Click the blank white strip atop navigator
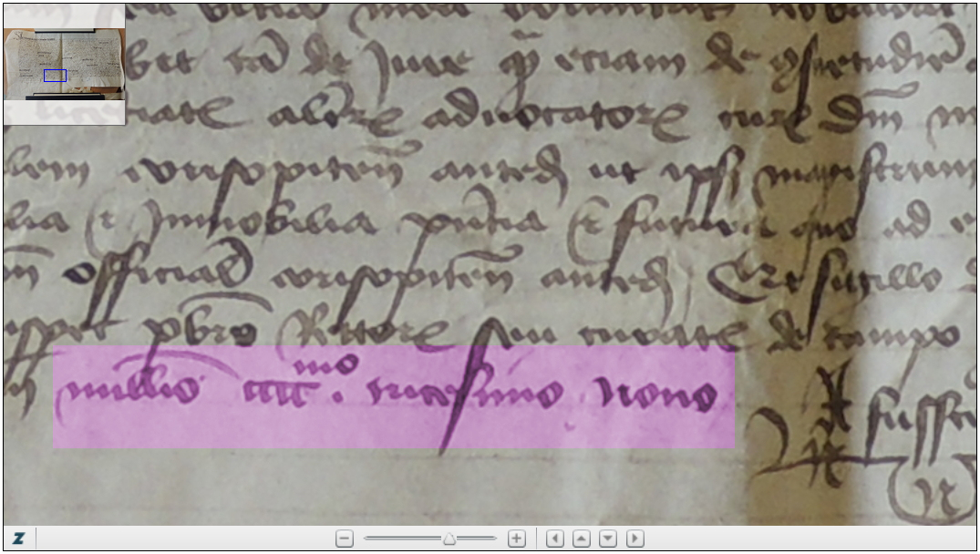 (64, 15)
